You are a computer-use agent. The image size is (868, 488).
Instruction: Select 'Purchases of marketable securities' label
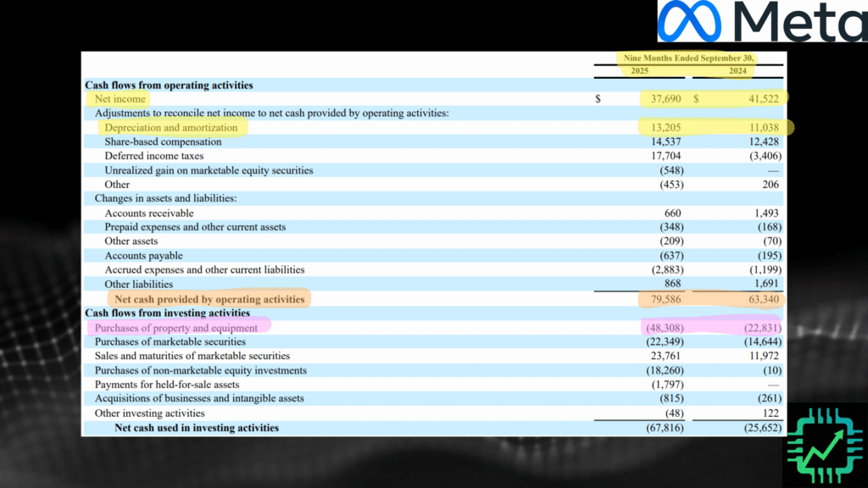point(170,342)
